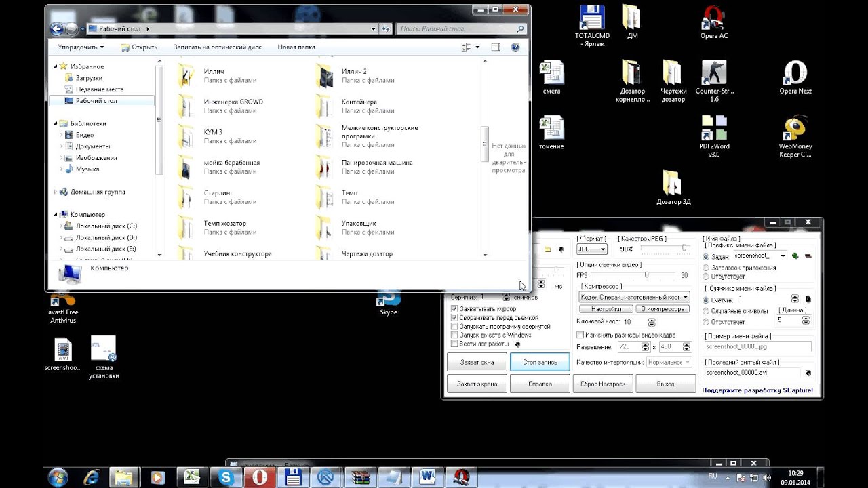Open the Opera taskbar icon
The image size is (868, 488).
pyautogui.click(x=259, y=477)
